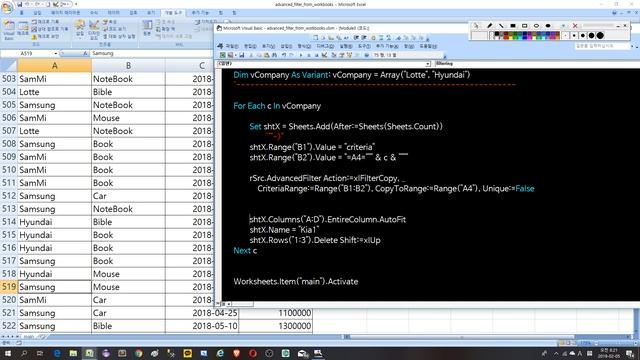Select the line drawing tool

pos(501,26)
